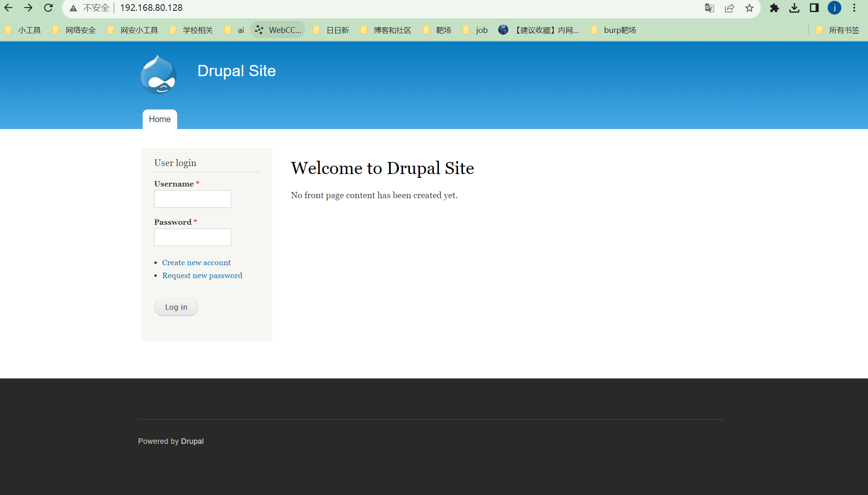Viewport: 868px width, 495px height.
Task: Click the Welcome to Drupal Site heading
Action: tap(382, 168)
